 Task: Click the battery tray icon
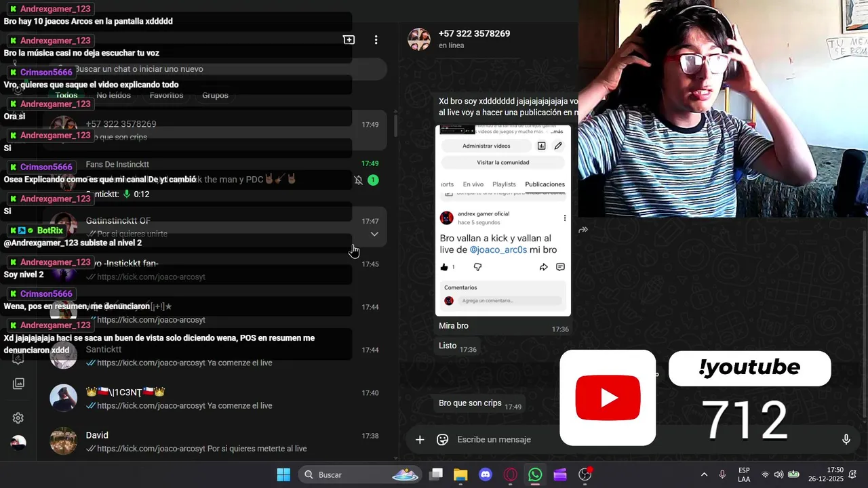(793, 475)
